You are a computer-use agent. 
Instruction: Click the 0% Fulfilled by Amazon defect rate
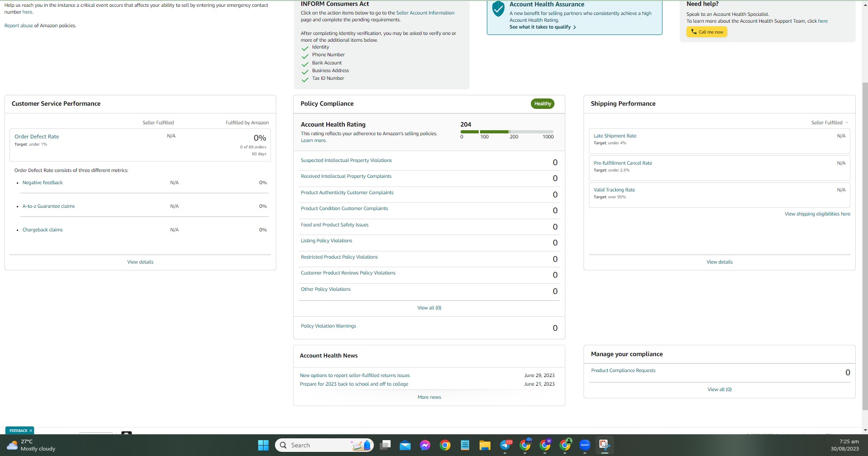(x=260, y=138)
